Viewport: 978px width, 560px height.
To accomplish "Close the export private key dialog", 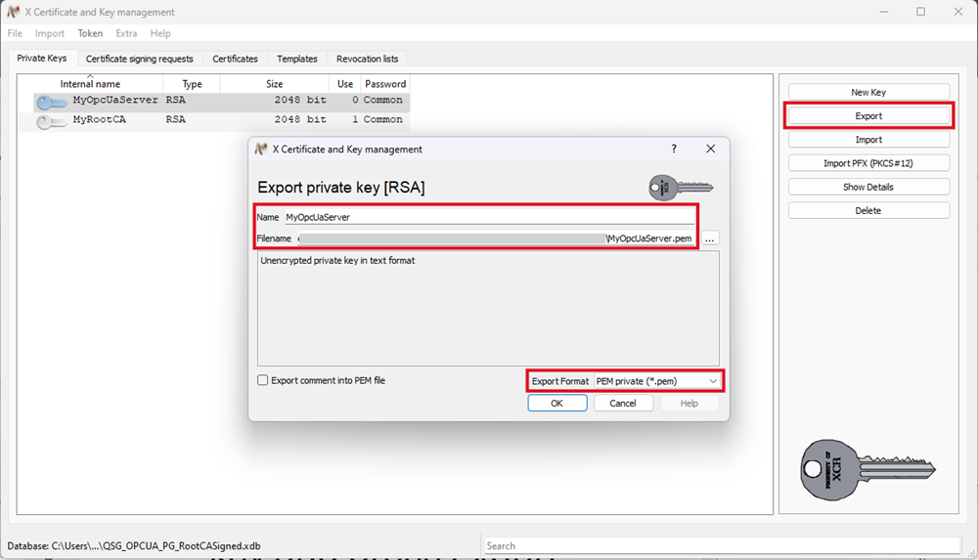I will pyautogui.click(x=711, y=149).
